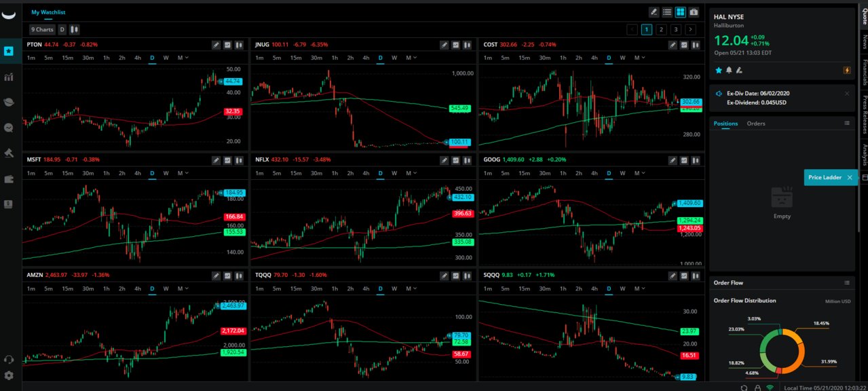Viewport: 868px width, 391px height.
Task: Open the settings gear in the sidebar
Action: pyautogui.click(x=9, y=375)
